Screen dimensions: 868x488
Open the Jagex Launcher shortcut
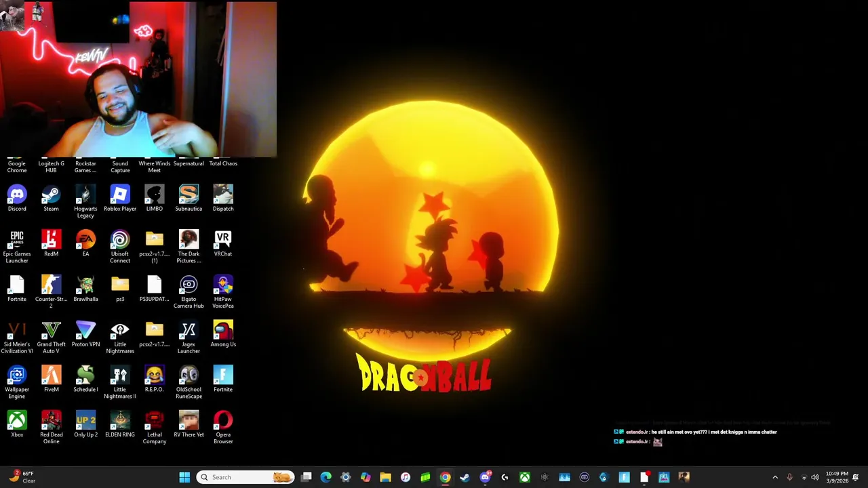(x=189, y=337)
